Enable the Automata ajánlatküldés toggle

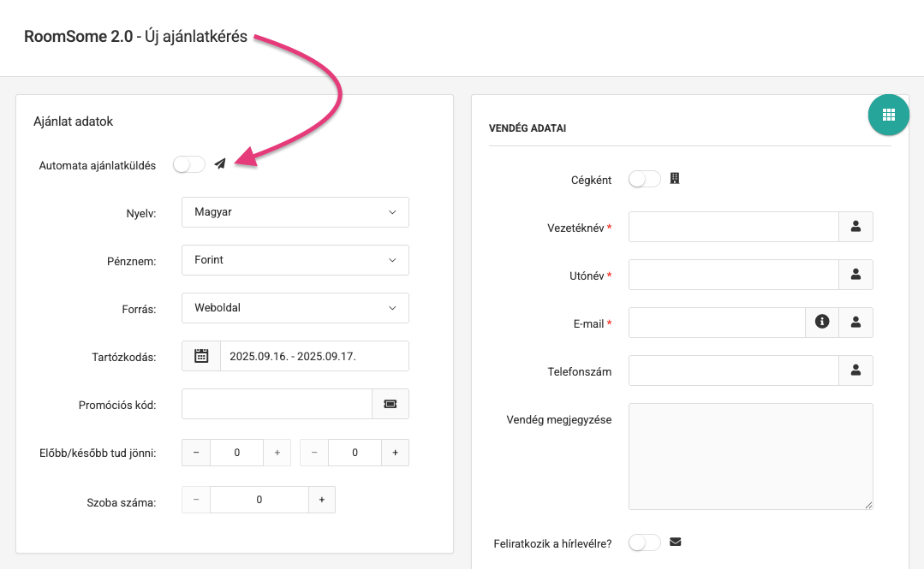(188, 164)
